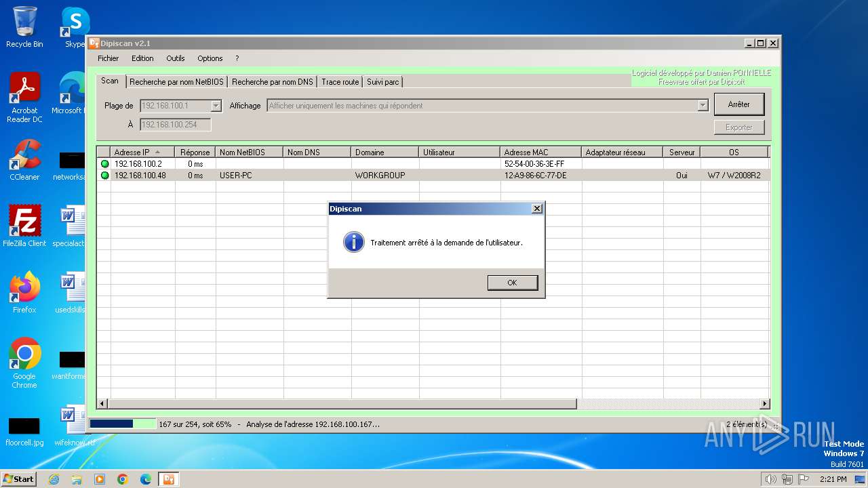Open Edge from taskbar

coord(146,479)
